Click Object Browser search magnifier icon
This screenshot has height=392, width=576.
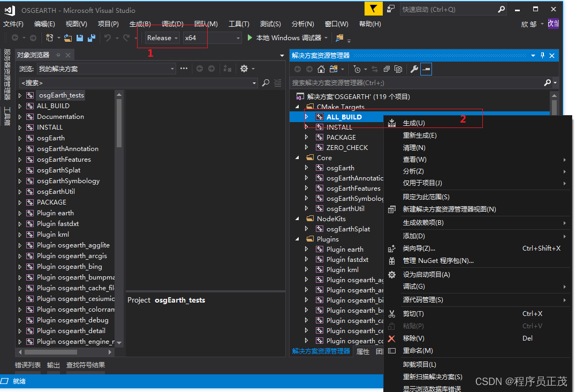[x=266, y=83]
